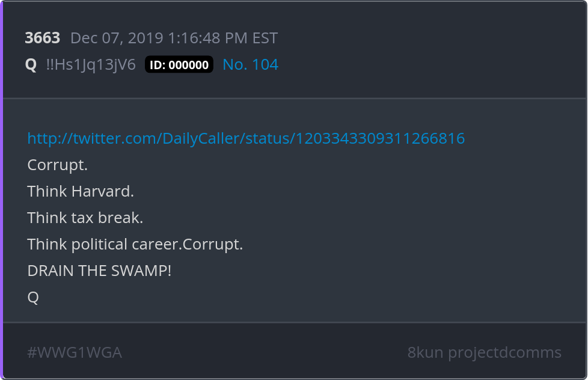The width and height of the screenshot is (588, 380).
Task: Click the projectdcomms board name
Action: (x=504, y=352)
